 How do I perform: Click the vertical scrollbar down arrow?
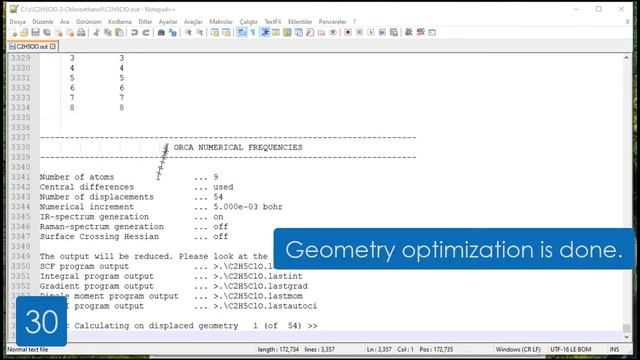626,337
